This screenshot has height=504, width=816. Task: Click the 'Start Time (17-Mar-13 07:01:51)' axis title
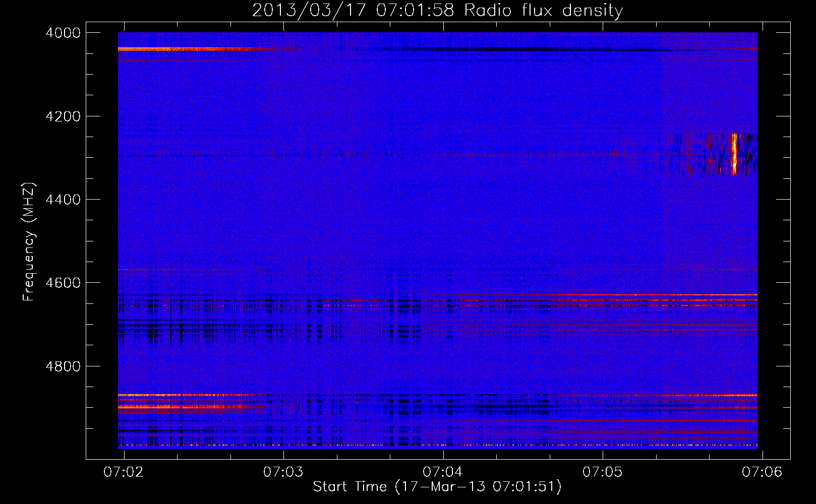pyautogui.click(x=437, y=487)
